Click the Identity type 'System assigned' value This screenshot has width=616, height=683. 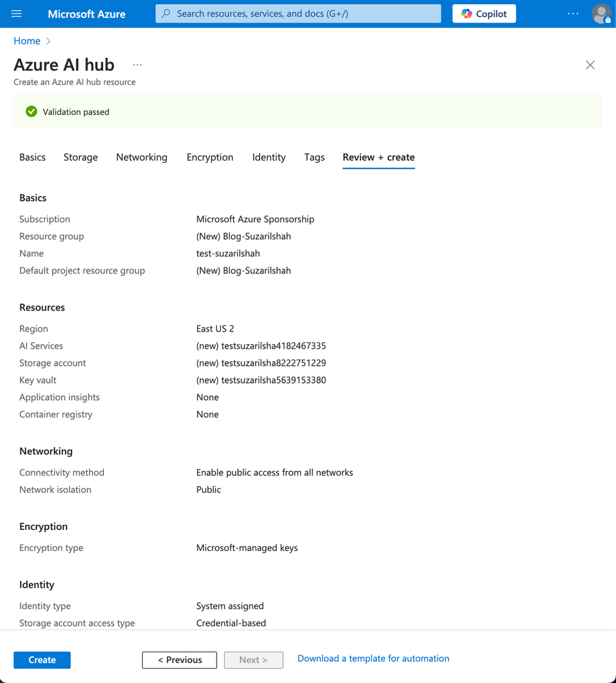coord(230,606)
